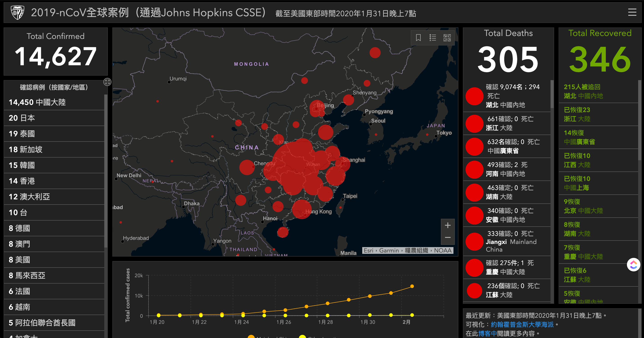The width and height of the screenshot is (644, 338).
Task: Click the Total Recovered 346 figure
Action: click(x=600, y=59)
